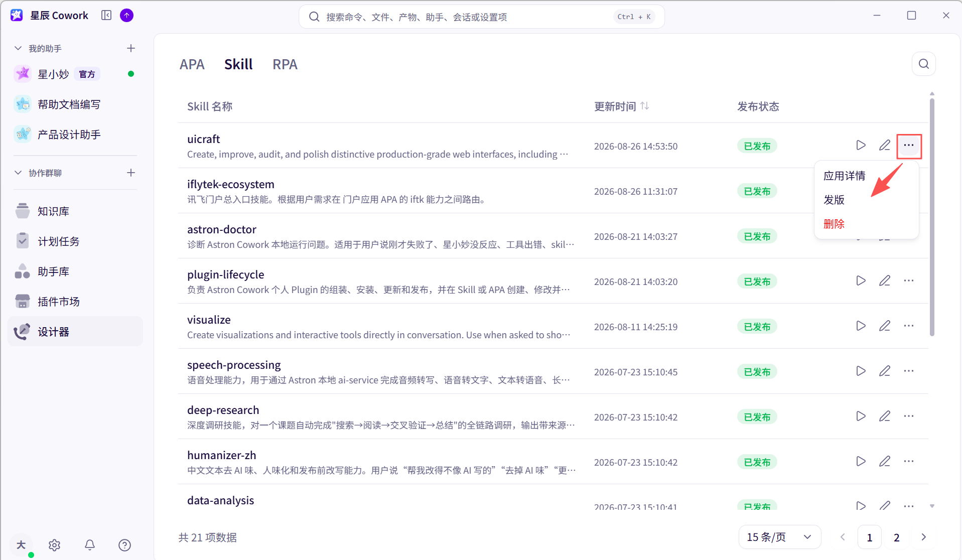Go to next page arrow

(923, 537)
